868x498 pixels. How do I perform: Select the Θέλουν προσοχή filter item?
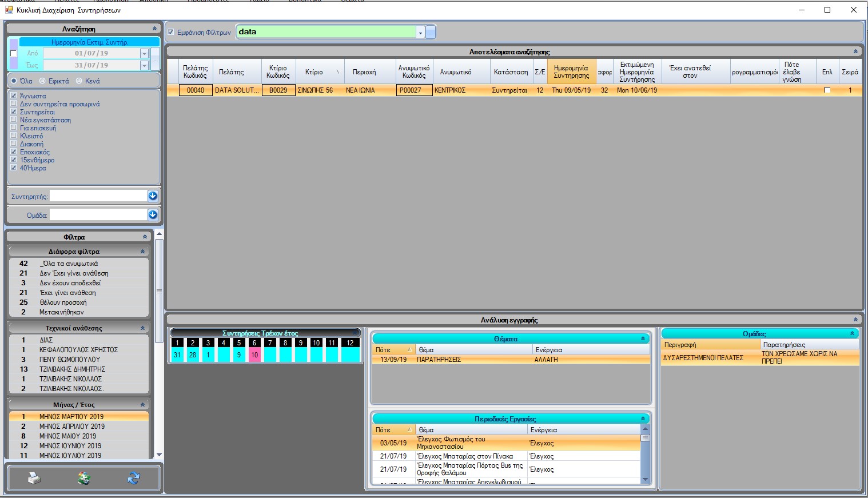pyautogui.click(x=63, y=302)
